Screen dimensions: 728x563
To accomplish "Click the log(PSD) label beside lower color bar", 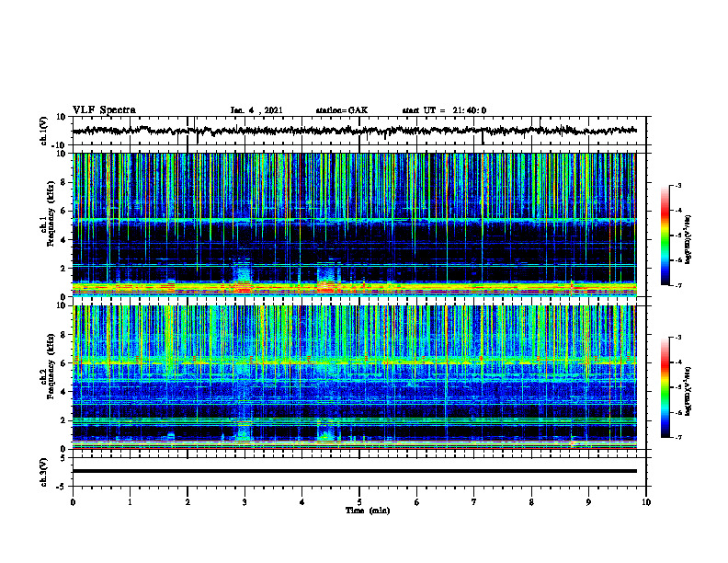I will [x=688, y=391].
